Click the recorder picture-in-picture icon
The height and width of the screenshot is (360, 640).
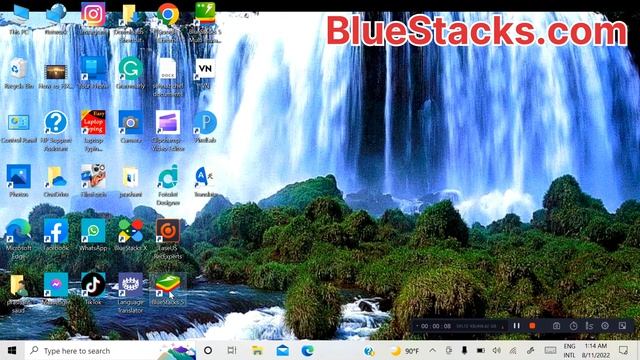tap(622, 326)
